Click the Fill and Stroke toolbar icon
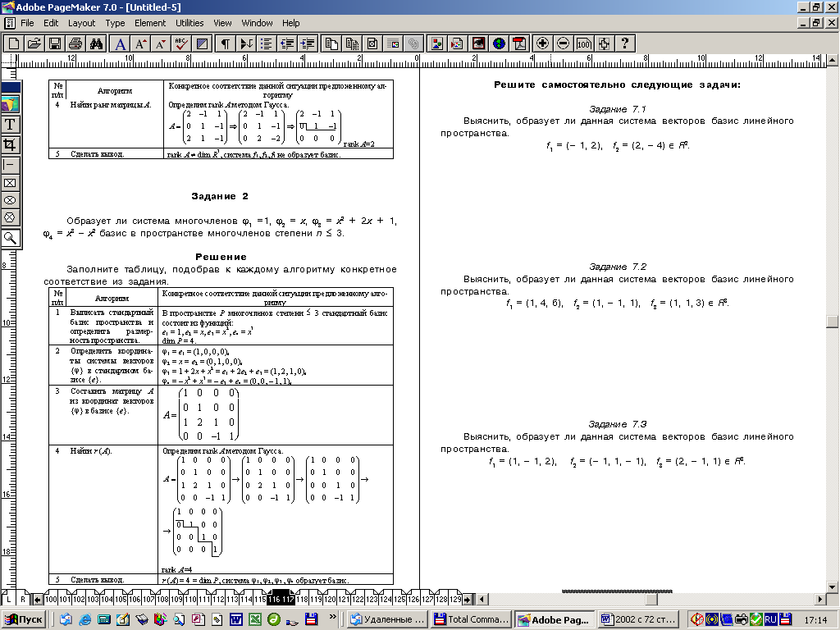This screenshot has width=840, height=630. [x=202, y=43]
